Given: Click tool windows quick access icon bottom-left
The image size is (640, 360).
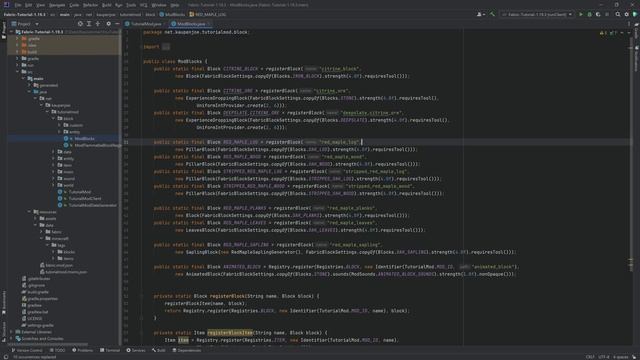Looking at the screenshot, I should coord(5,357).
